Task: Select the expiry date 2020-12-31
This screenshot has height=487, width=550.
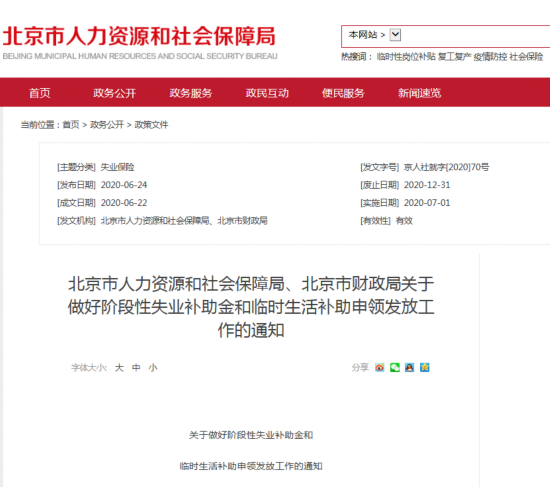Action: click(x=427, y=185)
